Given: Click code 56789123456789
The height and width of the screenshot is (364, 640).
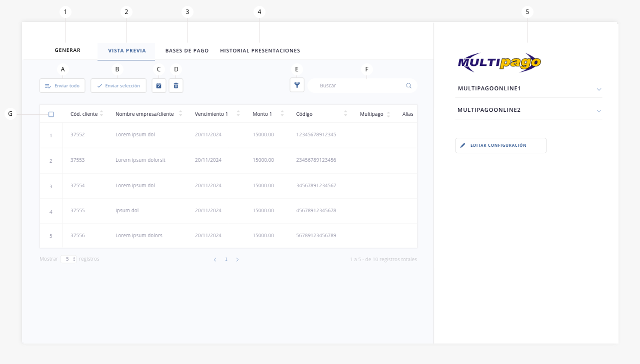Looking at the screenshot, I should tap(316, 236).
